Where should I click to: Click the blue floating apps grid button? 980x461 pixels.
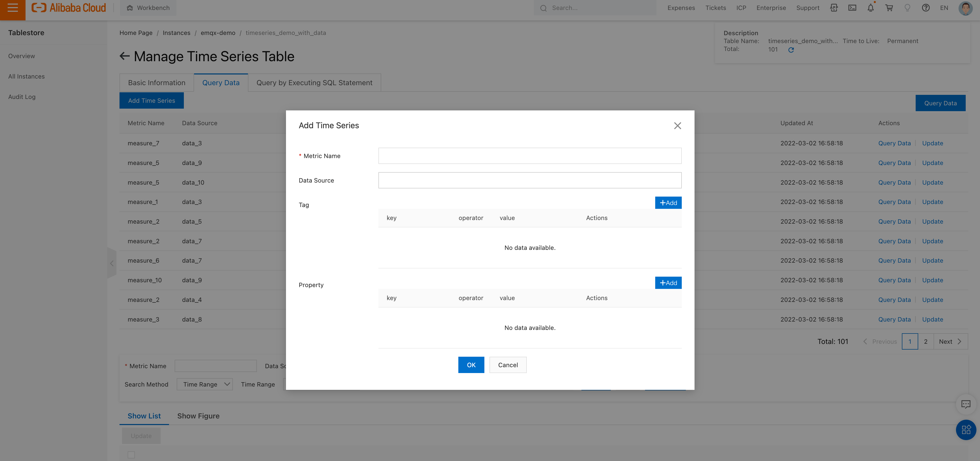(965, 430)
